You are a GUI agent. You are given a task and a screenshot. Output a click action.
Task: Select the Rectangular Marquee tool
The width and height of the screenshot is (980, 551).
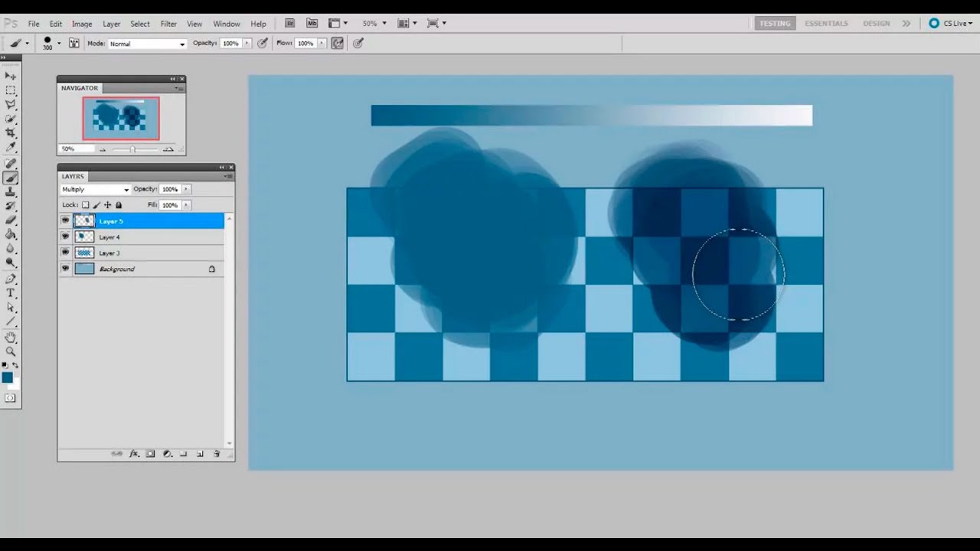(x=11, y=90)
